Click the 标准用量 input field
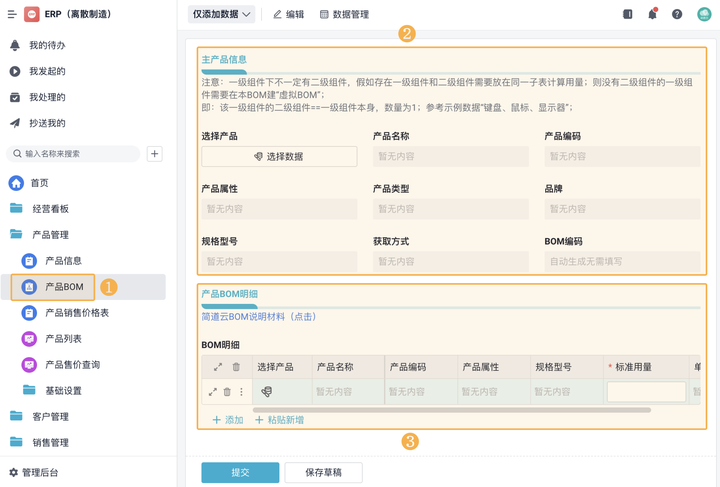Screen dimensions: 720x487 pyautogui.click(x=646, y=392)
